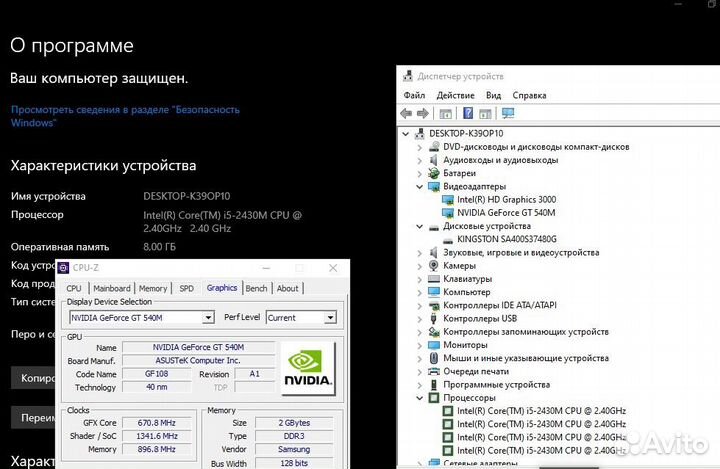The image size is (720, 469).
Task: Click the Копировать button in Settings
Action: (x=34, y=378)
